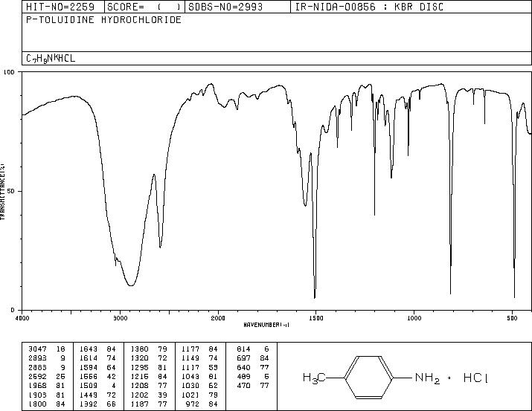The height and width of the screenshot is (411, 532).
Task: Click the WAVENUMBER axis title
Action: click(266, 325)
